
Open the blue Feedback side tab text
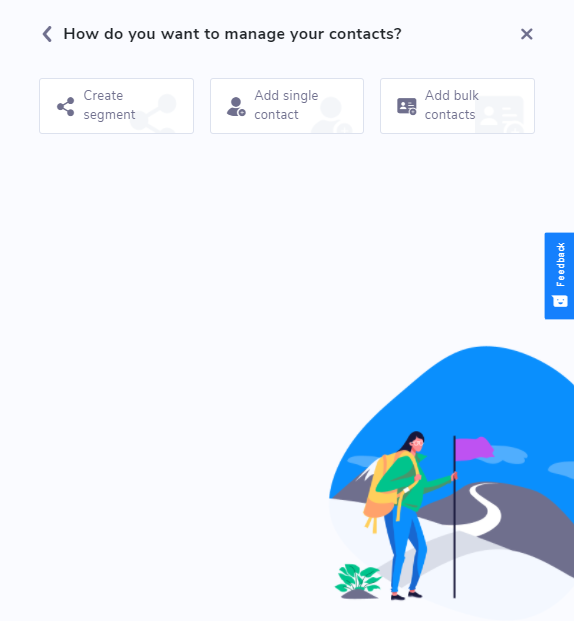[561, 265]
